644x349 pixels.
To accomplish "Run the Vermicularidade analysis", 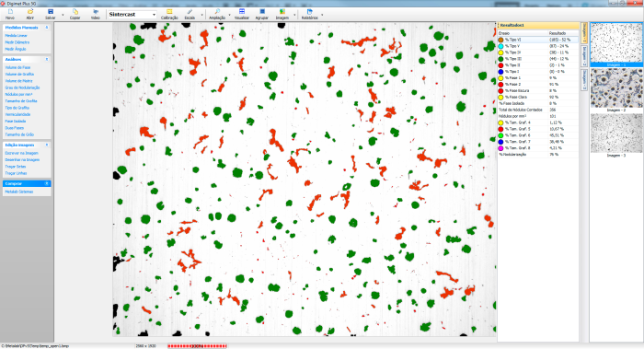I will point(17,114).
